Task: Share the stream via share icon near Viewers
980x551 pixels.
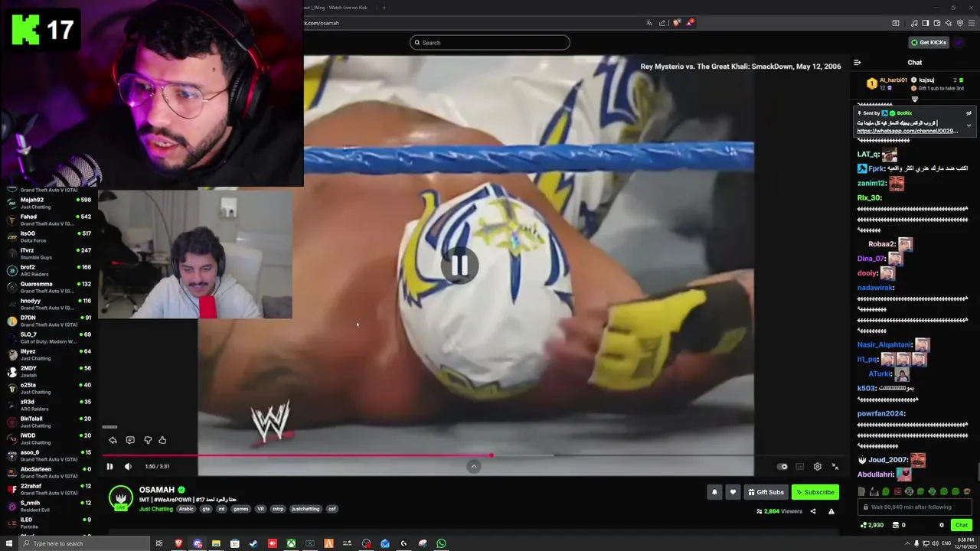Action: coord(813,511)
